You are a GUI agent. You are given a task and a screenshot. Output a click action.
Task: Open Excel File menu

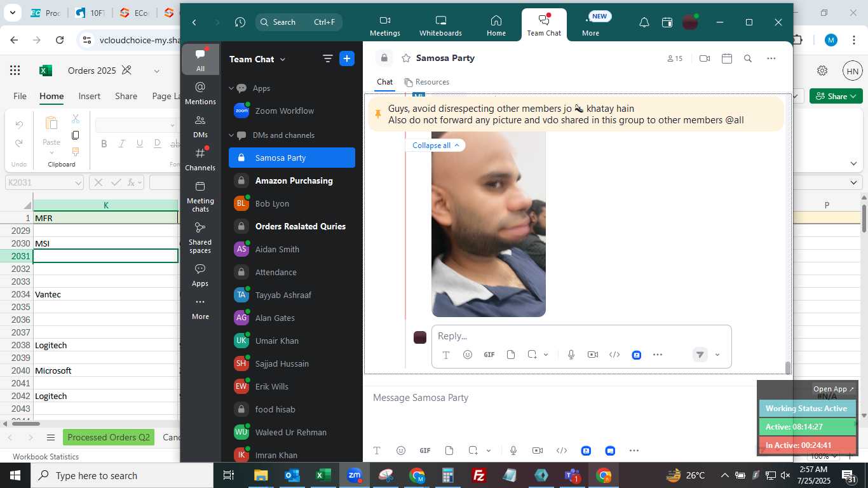pos(20,96)
